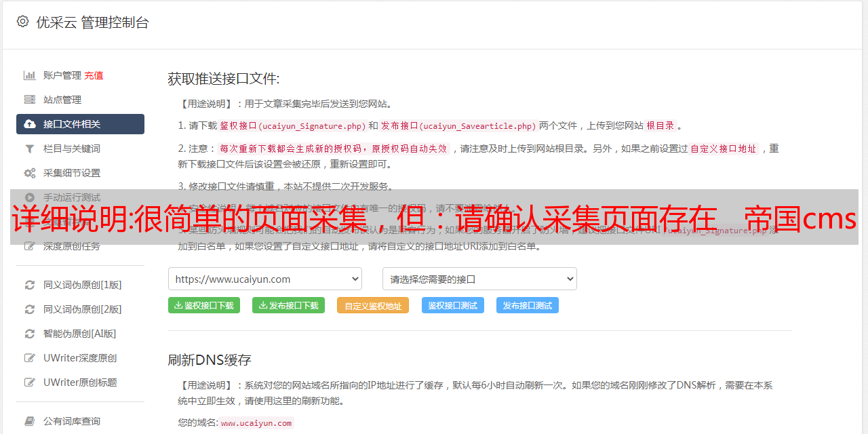Click the edit icon for 深度原创任务
Viewport: 868px width, 434px height.
pyautogui.click(x=30, y=246)
